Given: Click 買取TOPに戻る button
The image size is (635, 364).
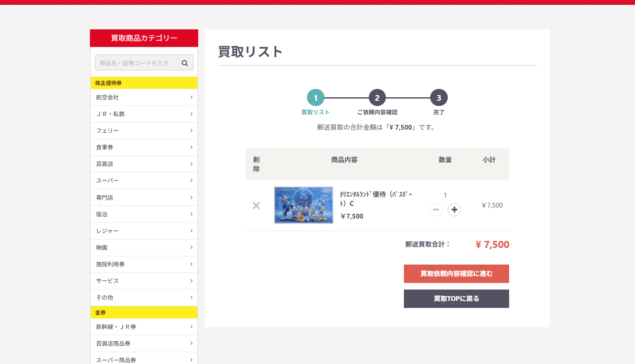Looking at the screenshot, I should (457, 299).
